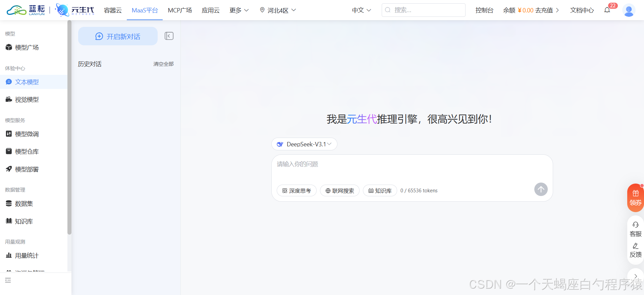Expand the 更多 menu
Image resolution: width=644 pixels, height=295 pixels.
239,10
